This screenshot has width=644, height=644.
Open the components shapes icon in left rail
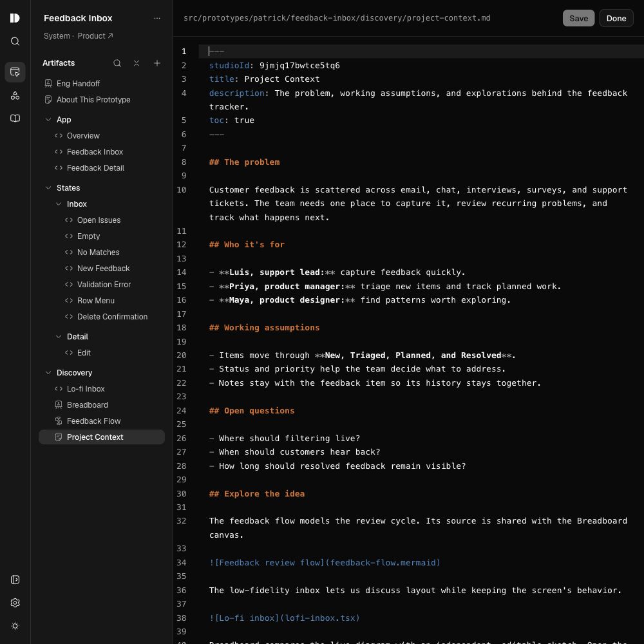pyautogui.click(x=15, y=96)
